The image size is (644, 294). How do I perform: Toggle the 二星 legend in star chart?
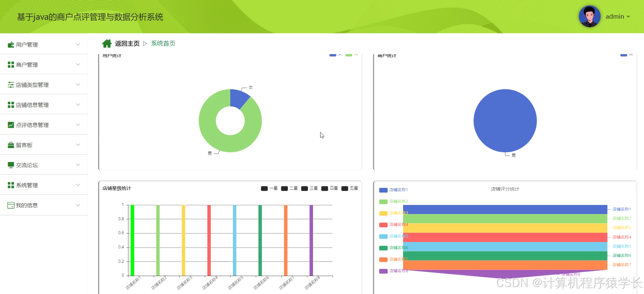[289, 188]
